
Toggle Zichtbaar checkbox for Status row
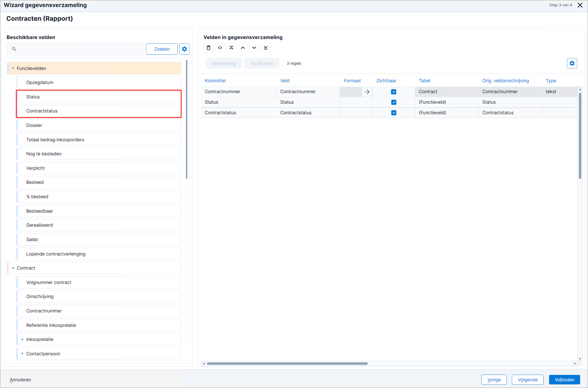(394, 102)
